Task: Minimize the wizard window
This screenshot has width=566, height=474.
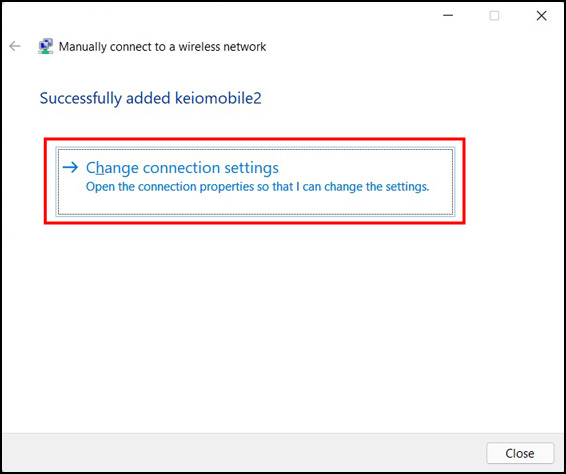Action: (x=448, y=16)
